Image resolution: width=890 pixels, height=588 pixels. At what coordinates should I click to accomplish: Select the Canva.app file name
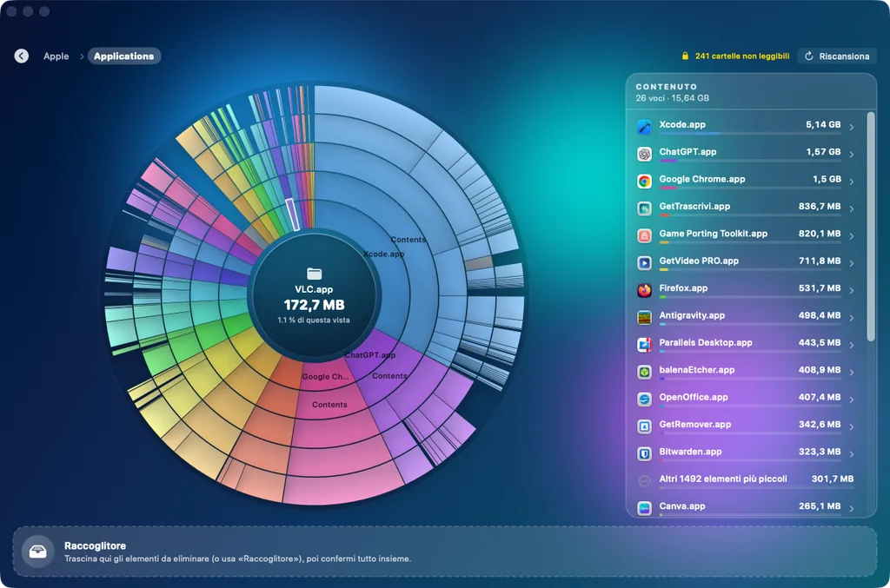(681, 505)
